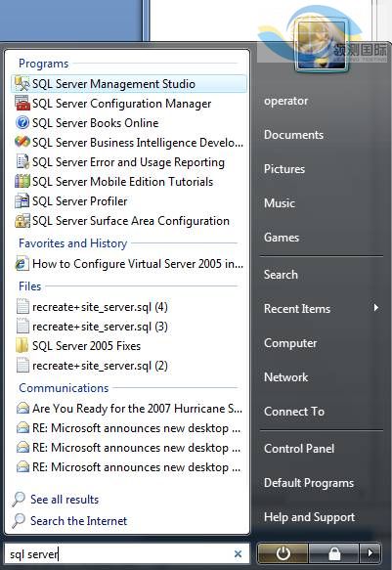Launch SQL Server Configuration Manager icon

point(22,104)
